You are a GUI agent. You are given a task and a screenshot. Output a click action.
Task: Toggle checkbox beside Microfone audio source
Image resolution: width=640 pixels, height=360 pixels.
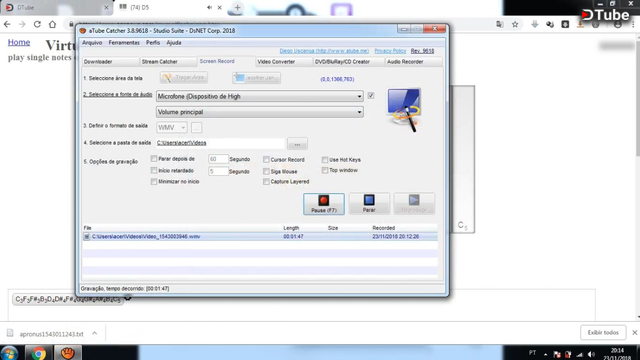pos(371,96)
